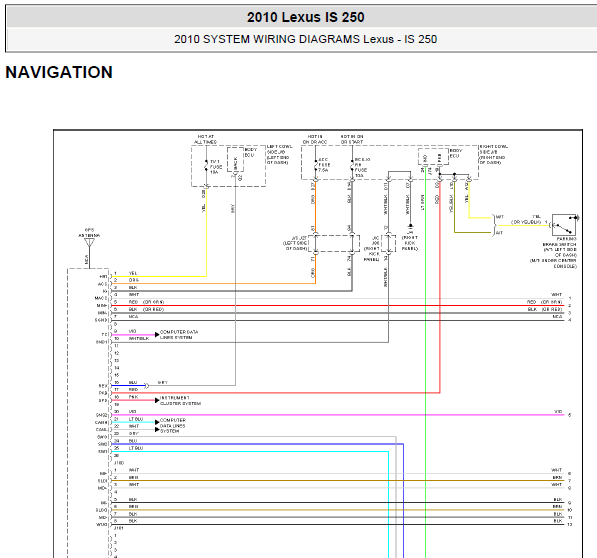Screen dimensions: 597x558
Task: Click the BACK Body ECU box in left cowl
Action: [235, 159]
